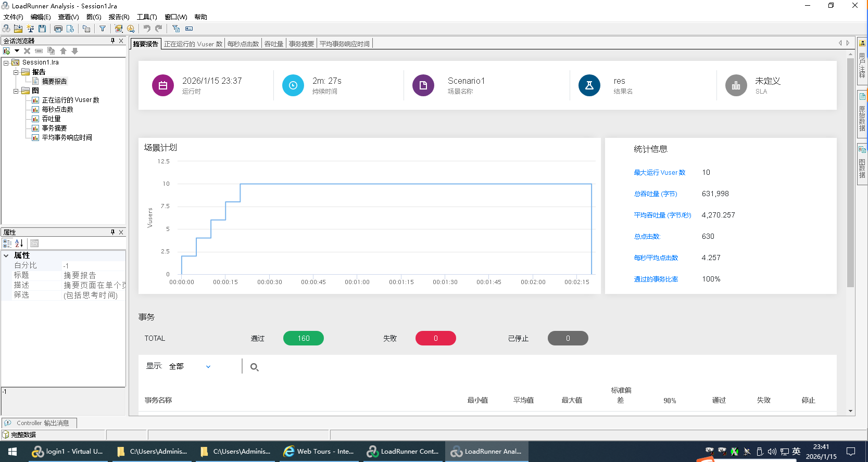Image resolution: width=868 pixels, height=462 pixels.
Task: Click the Print toolbar icon
Action: pos(58,29)
